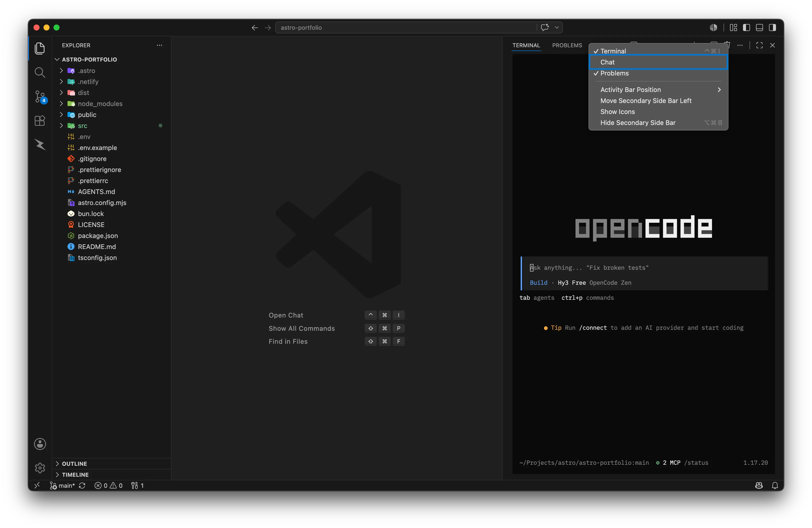Expand the .astro folder
Image resolution: width=812 pixels, height=528 pixels.
(x=111, y=70)
